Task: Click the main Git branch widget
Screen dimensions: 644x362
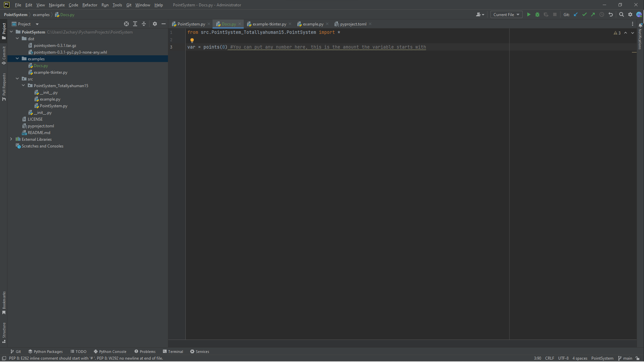Action: 625,358
